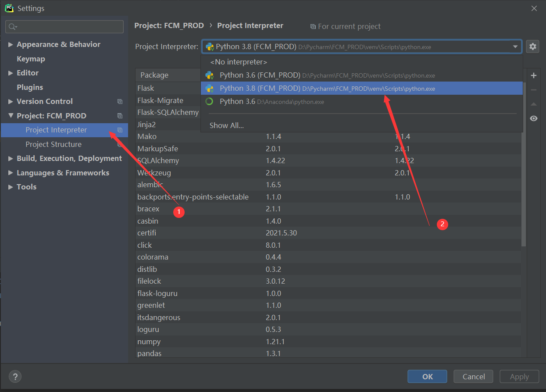
Task: Select the pandas package row
Action: 328,353
